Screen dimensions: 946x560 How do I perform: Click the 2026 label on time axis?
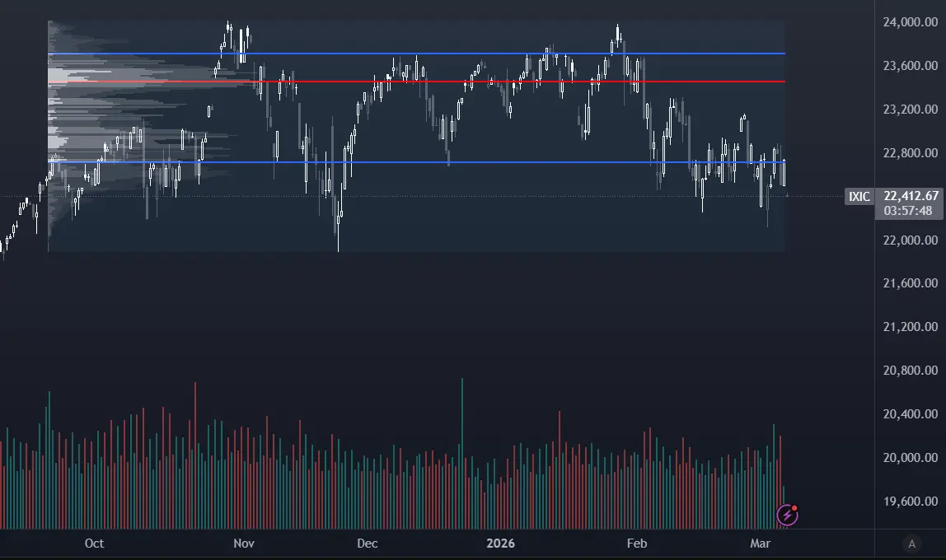[501, 544]
